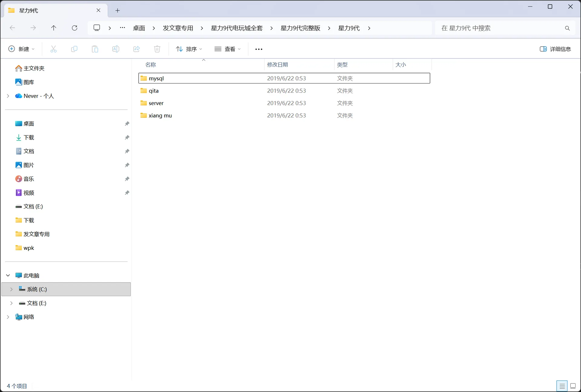This screenshot has width=581, height=392.
Task: Sort by the 名称 column header
Action: coord(201,65)
